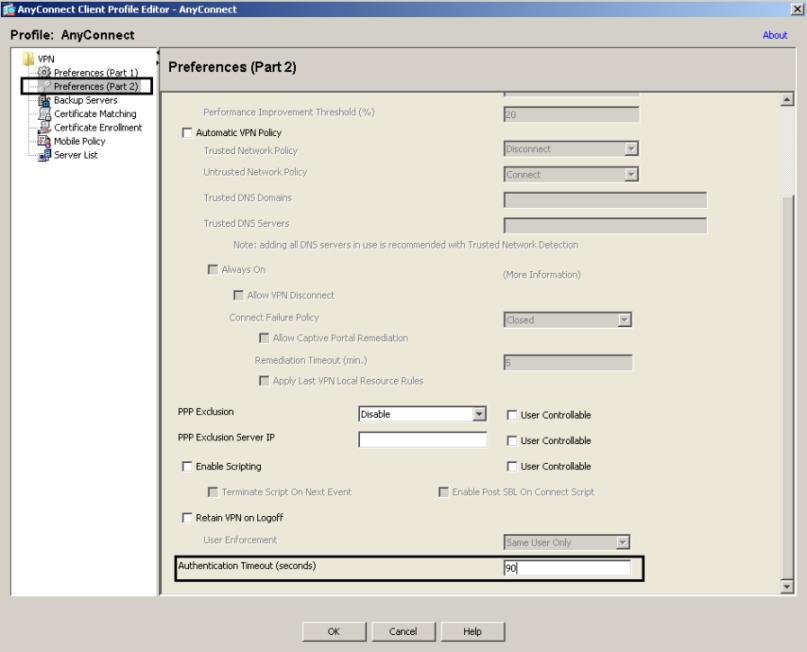Click scrollbar up arrow

click(787, 100)
